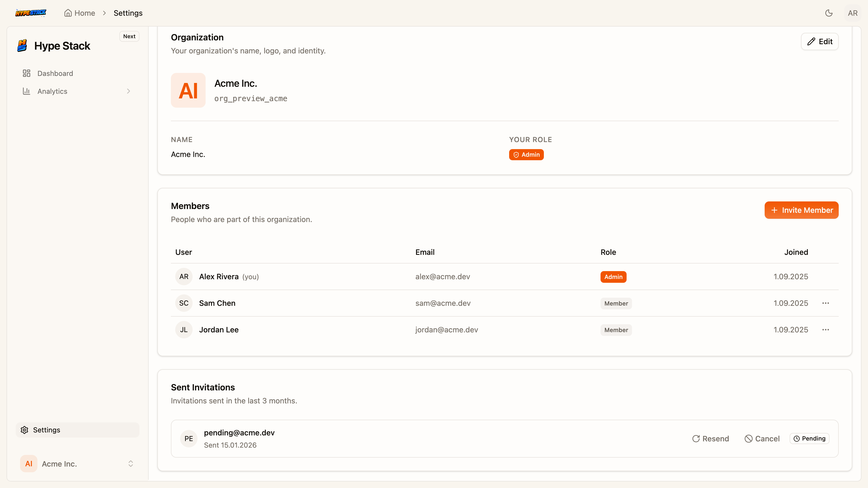Click Jordan Lee's joined date 1.09.2025
This screenshot has width=868, height=488.
coord(790,329)
